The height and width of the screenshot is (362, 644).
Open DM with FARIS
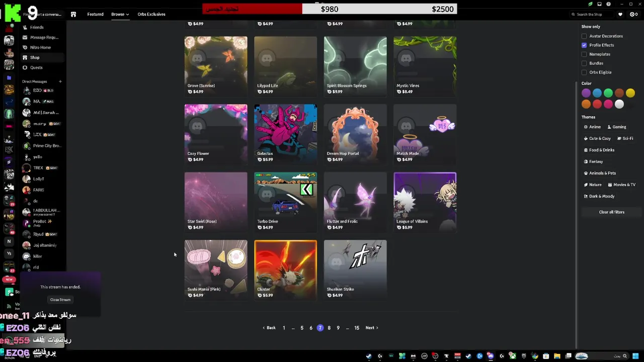[x=41, y=190]
